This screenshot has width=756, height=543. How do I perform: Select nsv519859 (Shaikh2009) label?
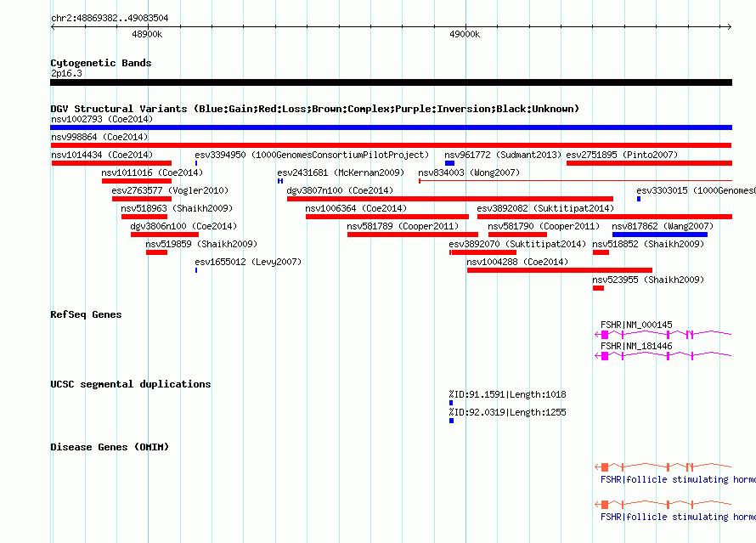tap(201, 244)
